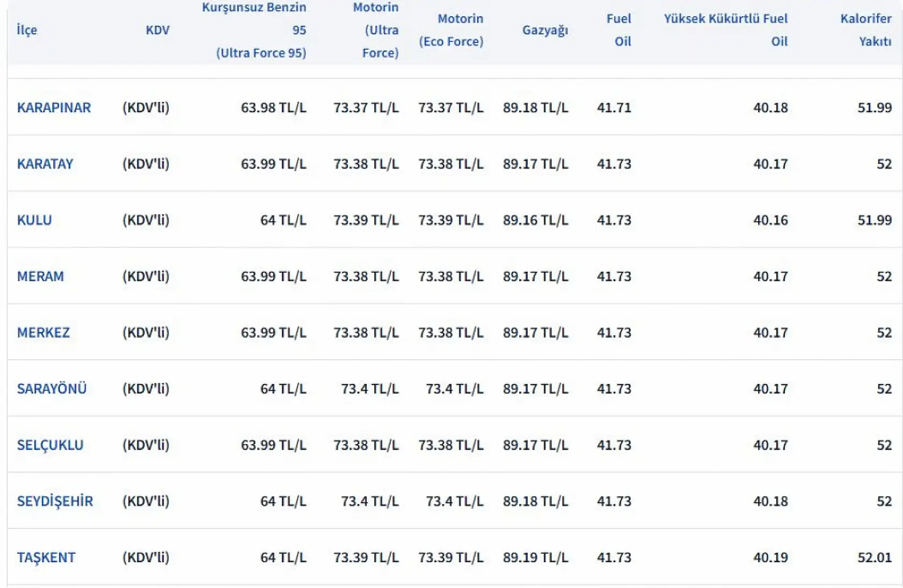Click the Gazyağı column header
The height and width of the screenshot is (588, 903).
coord(545,30)
